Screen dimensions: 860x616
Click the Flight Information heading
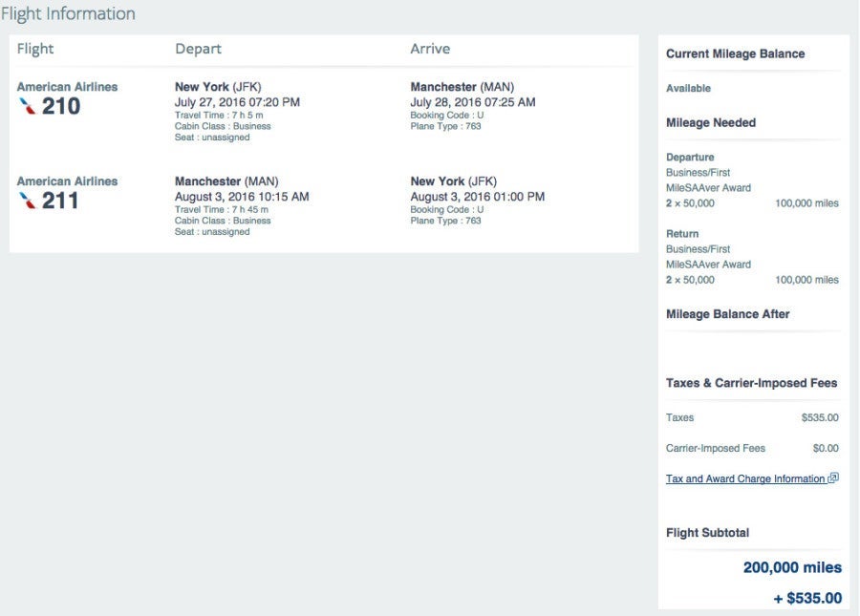pyautogui.click(x=68, y=14)
